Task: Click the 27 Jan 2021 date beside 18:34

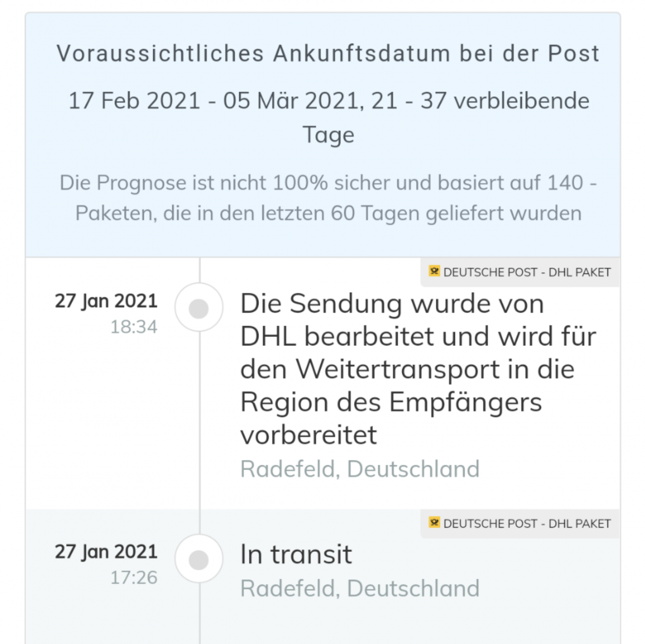Action: tap(106, 301)
